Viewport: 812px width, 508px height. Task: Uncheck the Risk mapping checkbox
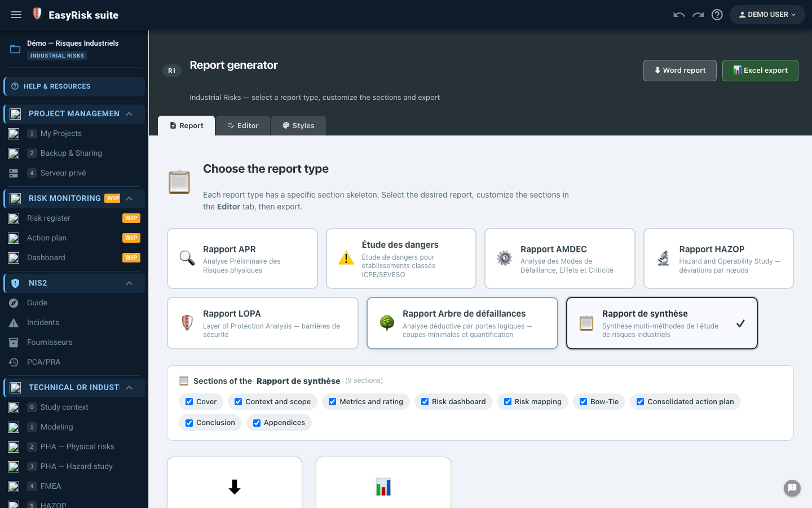(508, 402)
